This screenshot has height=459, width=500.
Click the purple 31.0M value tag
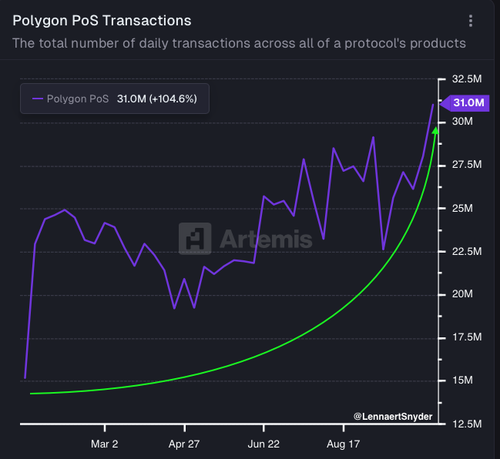465,103
